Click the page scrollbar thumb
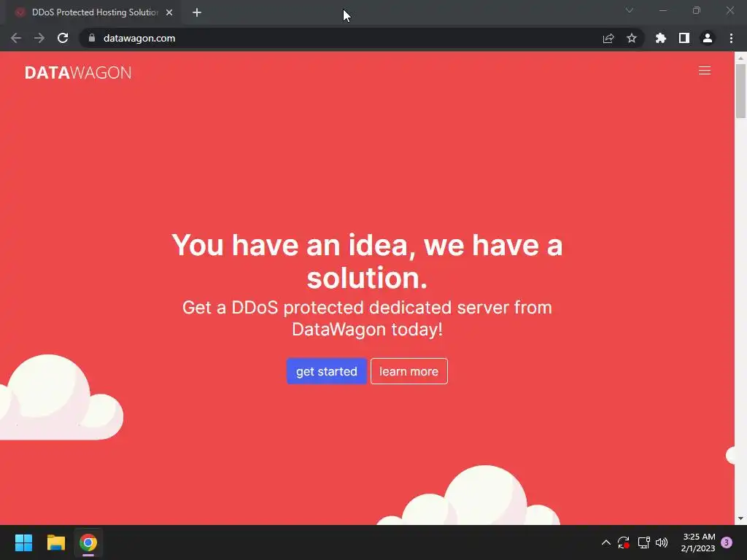 pos(740,90)
